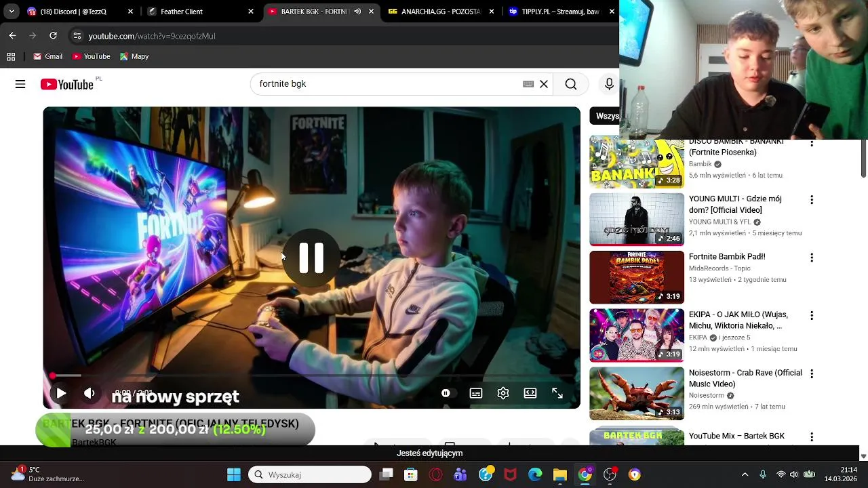Open Task View on the taskbar
The height and width of the screenshot is (488, 868).
pos(387,474)
